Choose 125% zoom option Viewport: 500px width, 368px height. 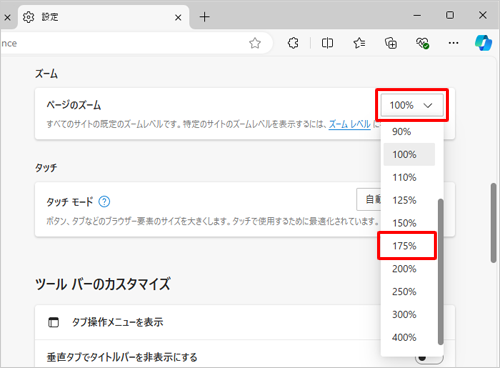pos(409,200)
